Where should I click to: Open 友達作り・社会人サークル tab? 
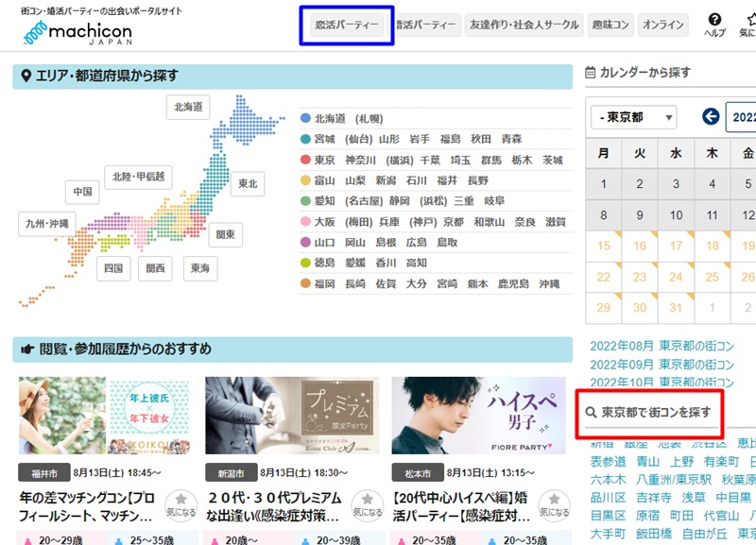pyautogui.click(x=524, y=26)
